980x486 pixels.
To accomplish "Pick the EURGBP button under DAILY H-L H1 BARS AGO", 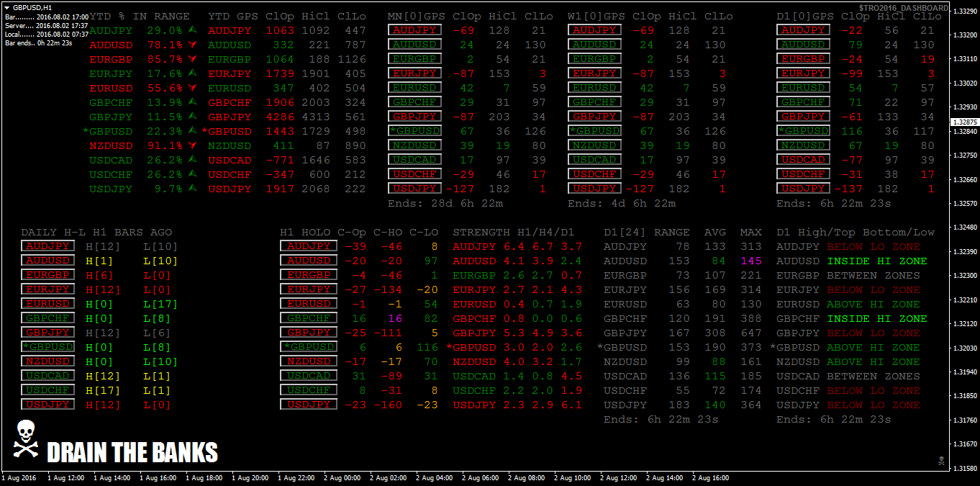I will click(x=47, y=275).
